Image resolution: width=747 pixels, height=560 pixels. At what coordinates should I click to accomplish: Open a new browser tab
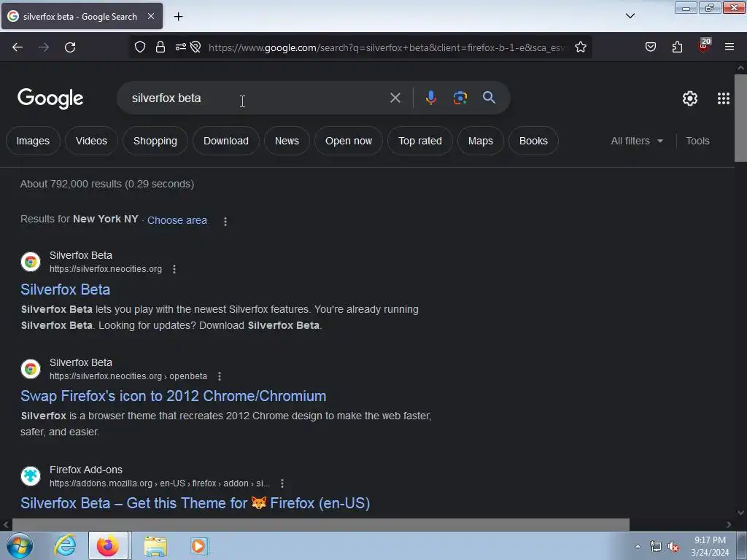pyautogui.click(x=178, y=17)
